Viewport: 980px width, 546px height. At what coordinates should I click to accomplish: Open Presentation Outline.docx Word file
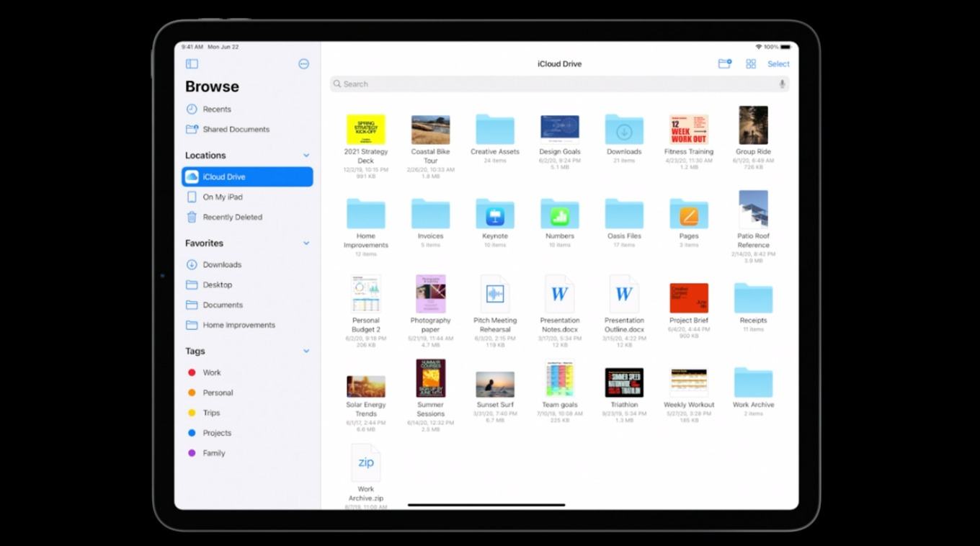(624, 294)
